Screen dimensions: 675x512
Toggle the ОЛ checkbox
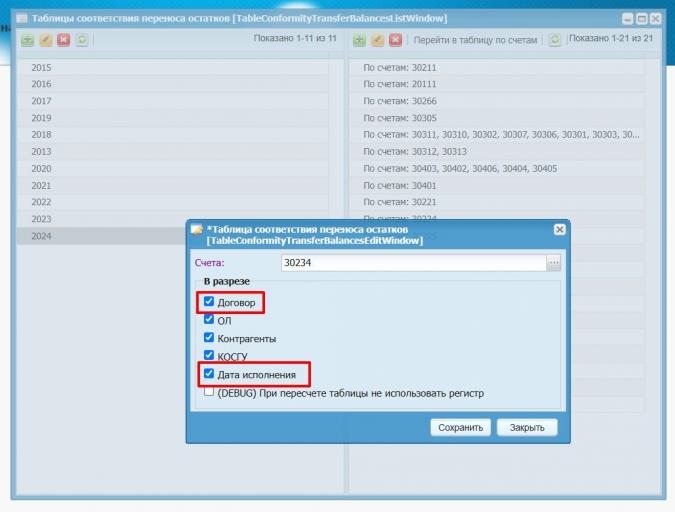209,320
